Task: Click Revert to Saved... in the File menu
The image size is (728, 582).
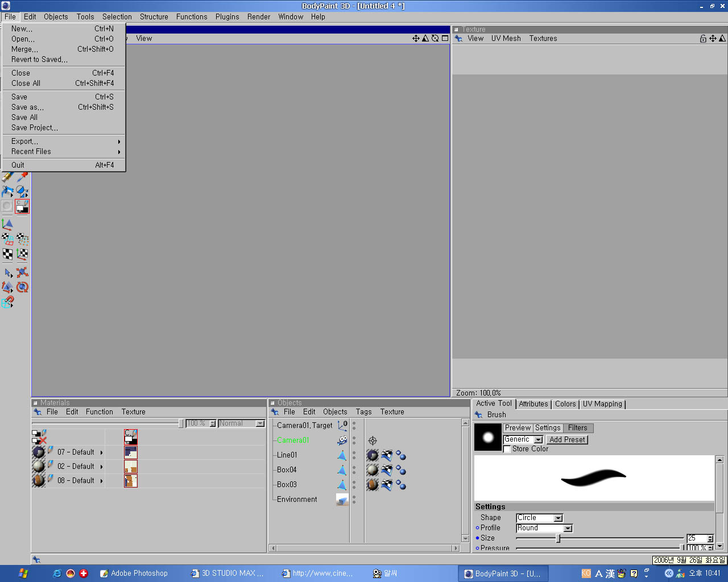Action: click(64, 60)
